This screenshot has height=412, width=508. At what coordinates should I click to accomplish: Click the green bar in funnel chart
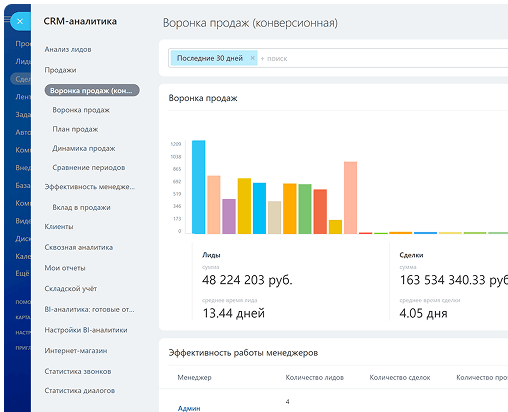click(x=305, y=209)
